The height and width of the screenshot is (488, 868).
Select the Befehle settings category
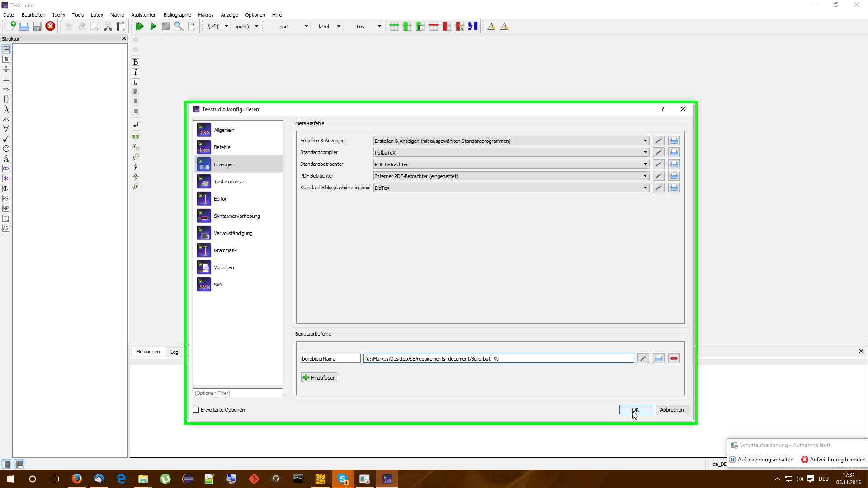(x=238, y=147)
